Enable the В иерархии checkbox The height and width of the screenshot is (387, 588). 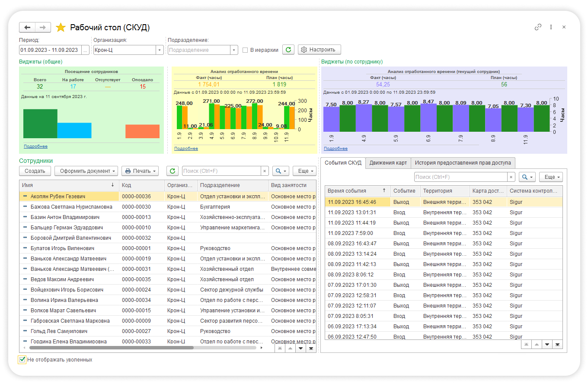point(245,50)
